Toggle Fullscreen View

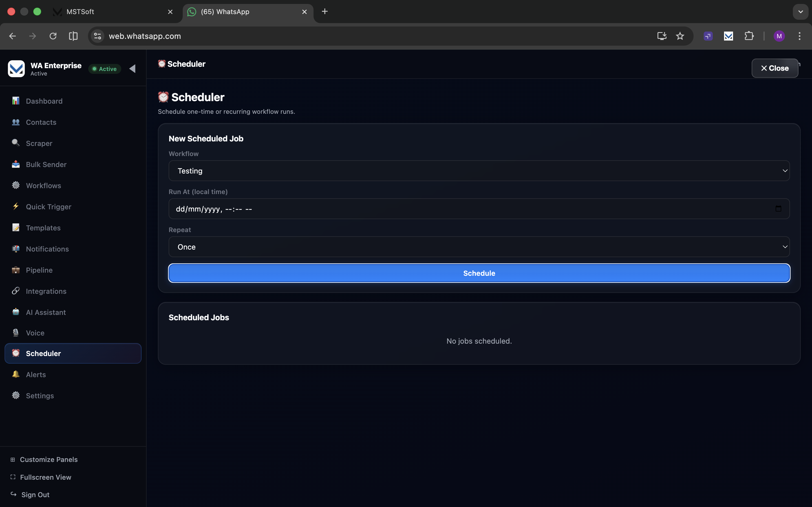pos(45,477)
